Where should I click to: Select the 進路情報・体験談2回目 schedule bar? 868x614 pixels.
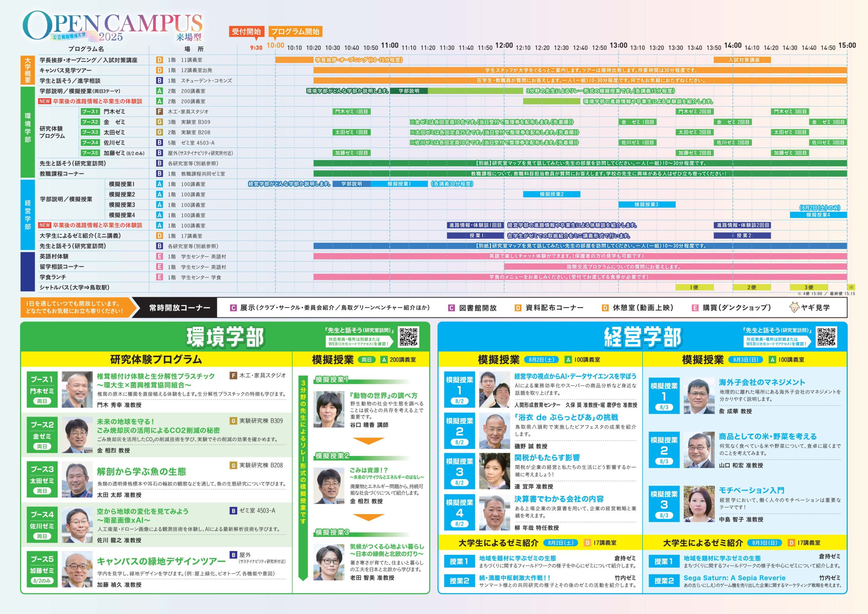(742, 225)
